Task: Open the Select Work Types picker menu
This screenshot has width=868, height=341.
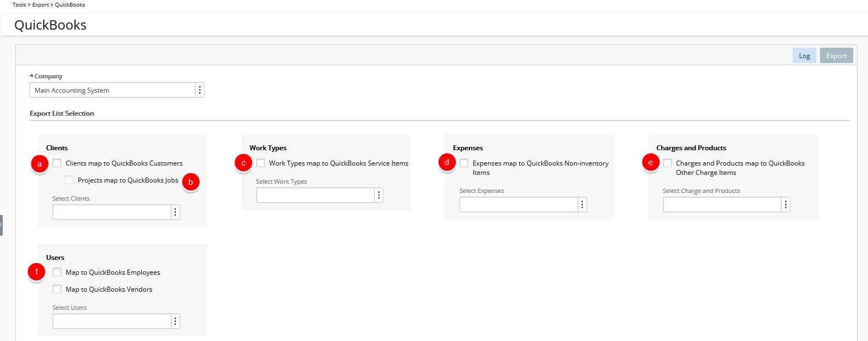Action: pyautogui.click(x=379, y=195)
